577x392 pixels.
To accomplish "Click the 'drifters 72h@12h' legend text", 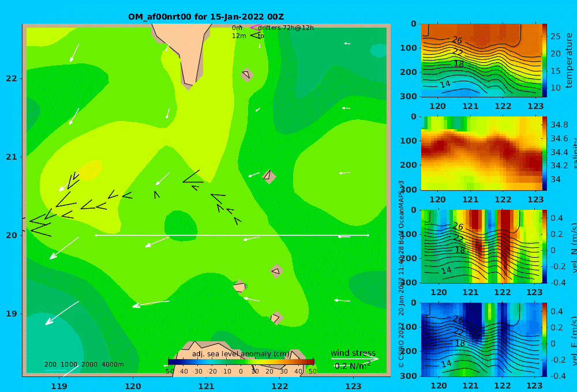I will [286, 28].
